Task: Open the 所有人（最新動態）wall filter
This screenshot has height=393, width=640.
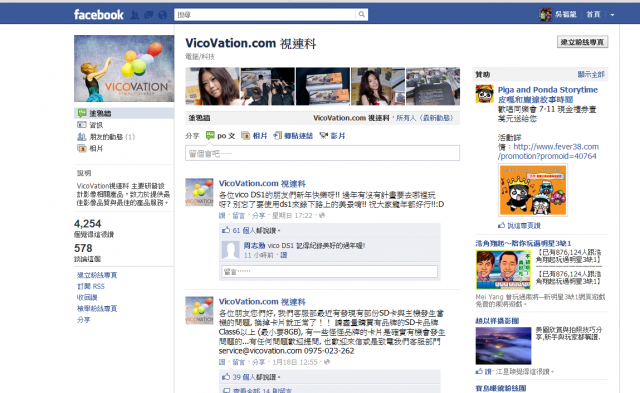Action: coord(424,118)
